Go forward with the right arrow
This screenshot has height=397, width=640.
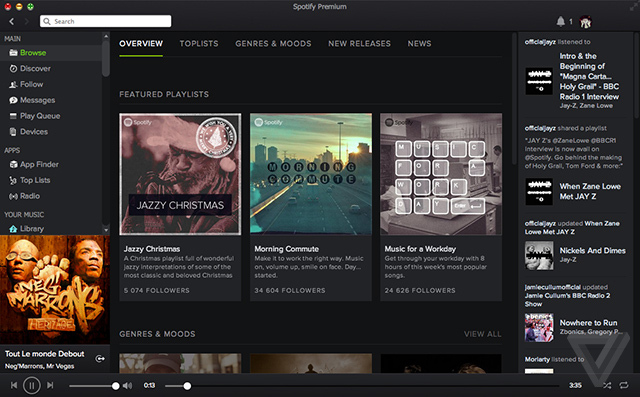(27, 21)
